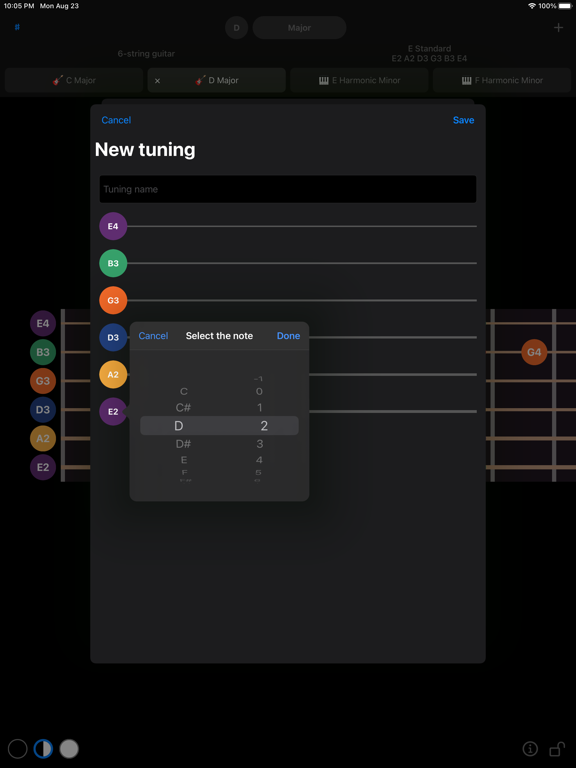Change instrument from 6-string guitar
The width and height of the screenshot is (576, 768).
coord(146,54)
